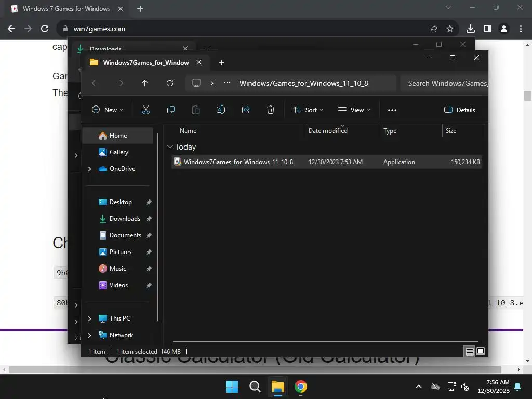Click the pin icon beside Music
This screenshot has width=532, height=399.
point(149,269)
